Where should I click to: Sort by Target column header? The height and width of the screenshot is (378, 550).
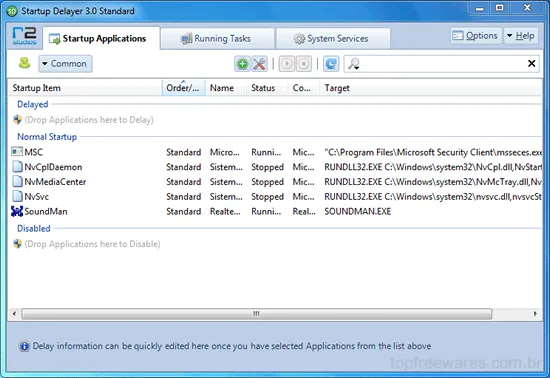pyautogui.click(x=431, y=88)
